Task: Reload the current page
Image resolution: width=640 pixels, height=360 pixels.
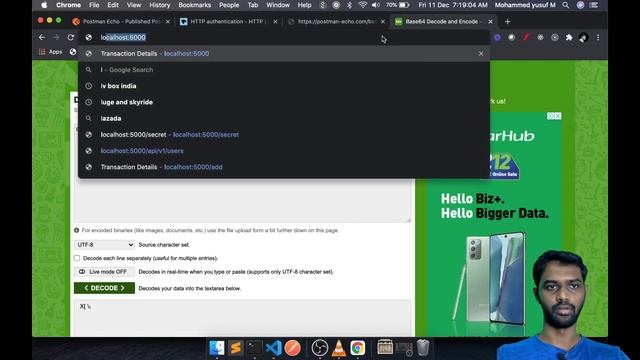Action: click(x=71, y=37)
